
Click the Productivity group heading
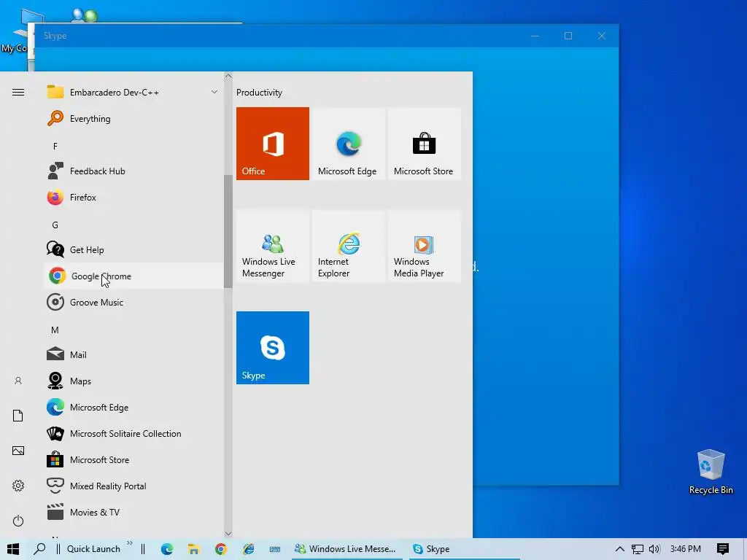(x=259, y=93)
